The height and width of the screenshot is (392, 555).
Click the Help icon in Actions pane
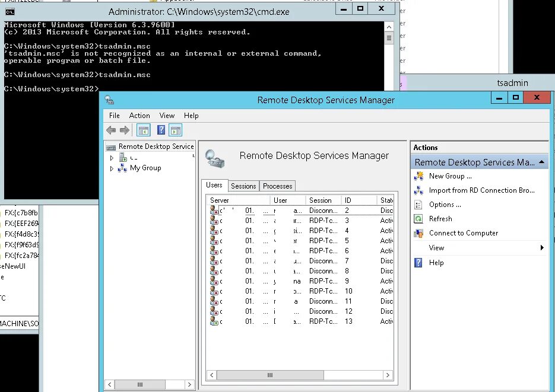(x=418, y=263)
